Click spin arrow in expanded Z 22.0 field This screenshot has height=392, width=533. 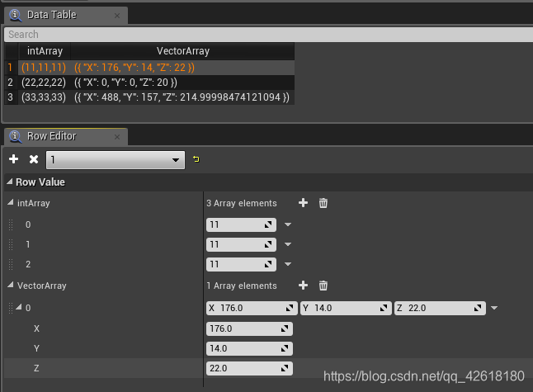[285, 368]
